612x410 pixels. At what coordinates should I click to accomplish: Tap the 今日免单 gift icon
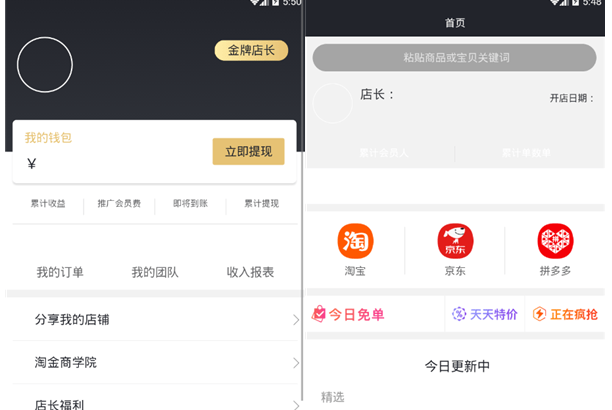pyautogui.click(x=319, y=314)
